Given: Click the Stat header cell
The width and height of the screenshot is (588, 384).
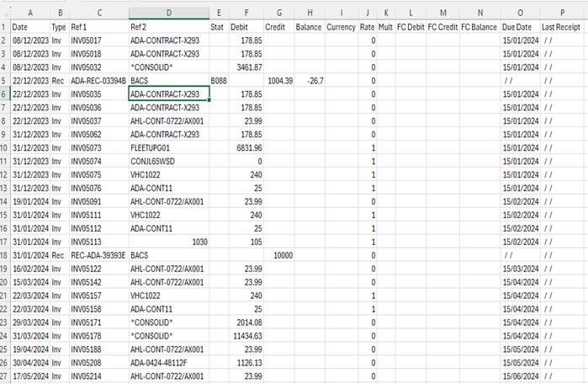Looking at the screenshot, I should click(x=219, y=27).
